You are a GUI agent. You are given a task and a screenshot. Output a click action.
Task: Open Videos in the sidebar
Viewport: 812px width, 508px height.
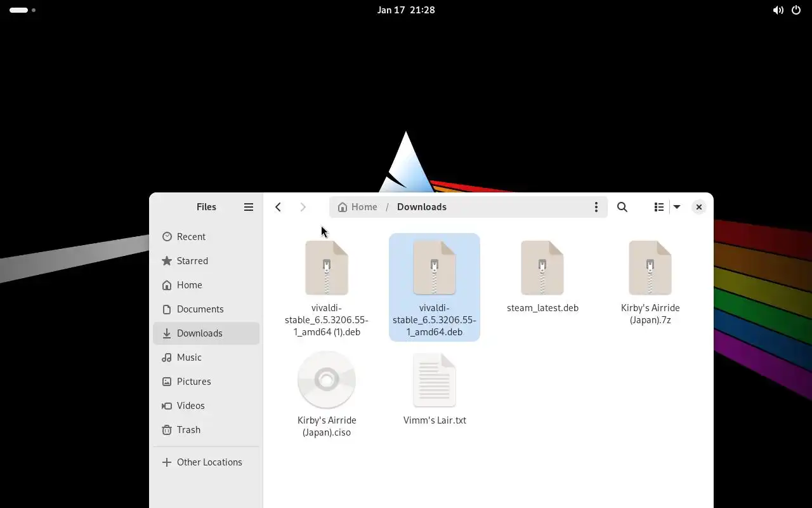[206, 405]
